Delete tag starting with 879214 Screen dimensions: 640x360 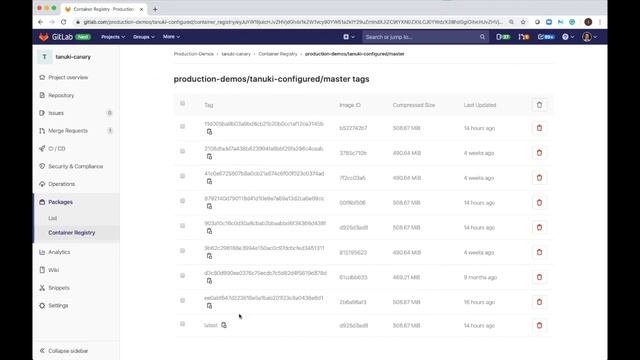point(539,203)
